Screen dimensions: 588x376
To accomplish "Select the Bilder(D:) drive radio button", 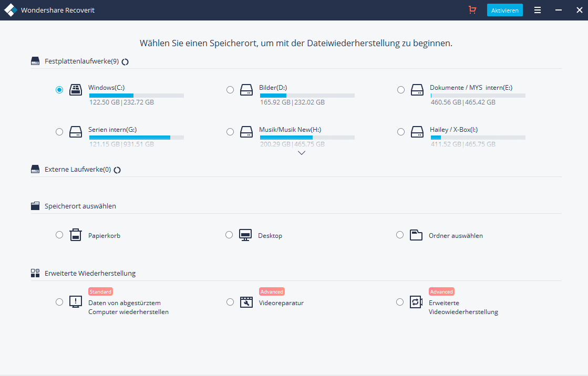I will pos(230,90).
